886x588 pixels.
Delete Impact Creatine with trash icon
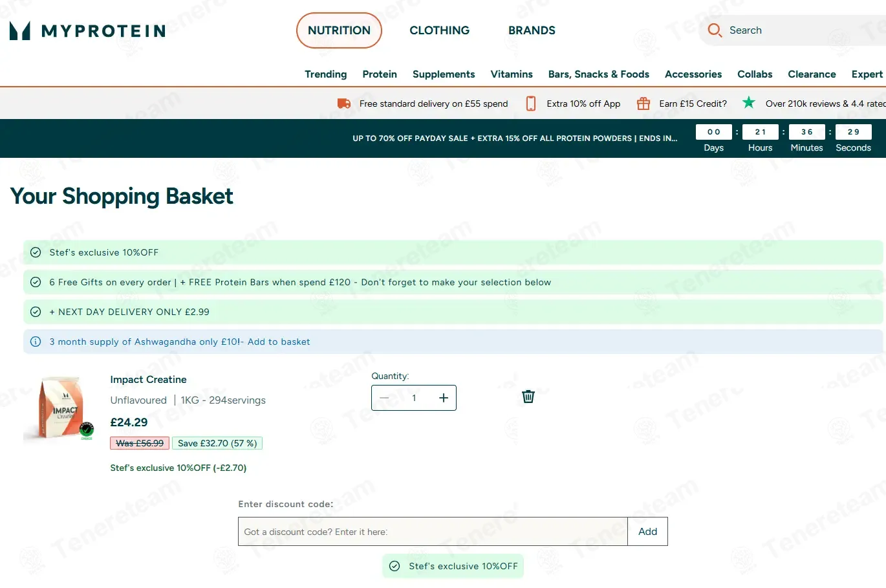tap(528, 397)
